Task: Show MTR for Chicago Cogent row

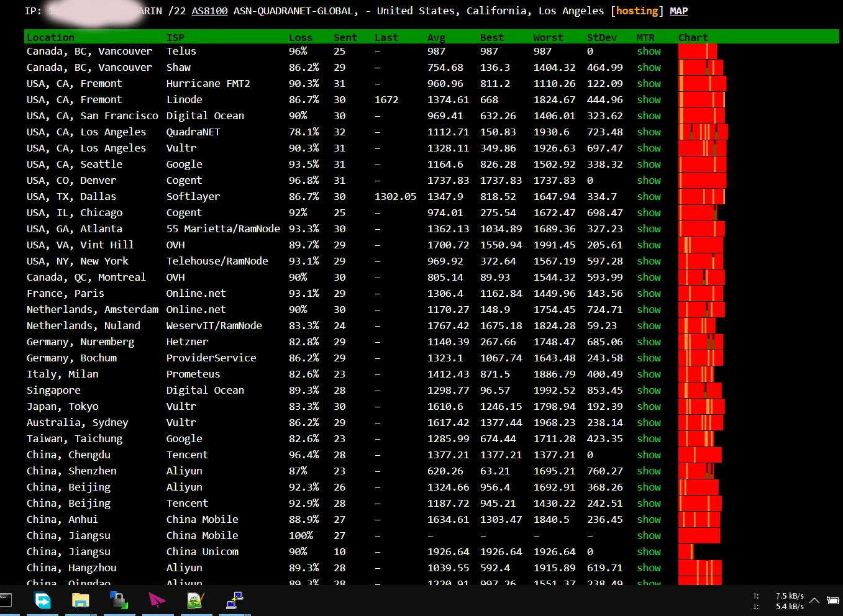Action: [649, 213]
